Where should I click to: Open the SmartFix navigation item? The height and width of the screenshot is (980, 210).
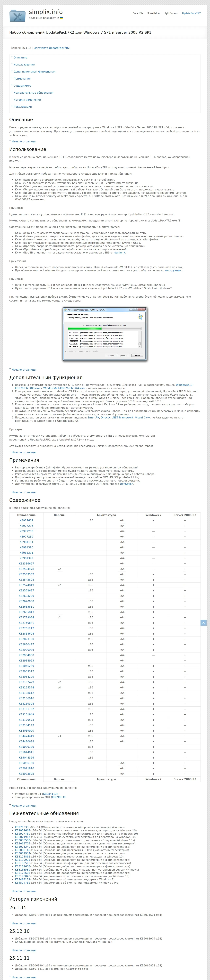point(138,13)
